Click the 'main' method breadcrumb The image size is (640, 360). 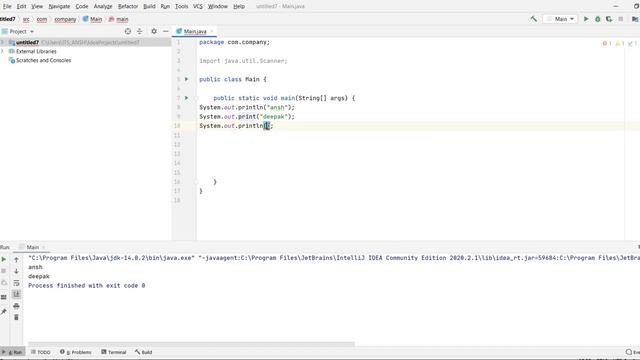[x=119, y=19]
